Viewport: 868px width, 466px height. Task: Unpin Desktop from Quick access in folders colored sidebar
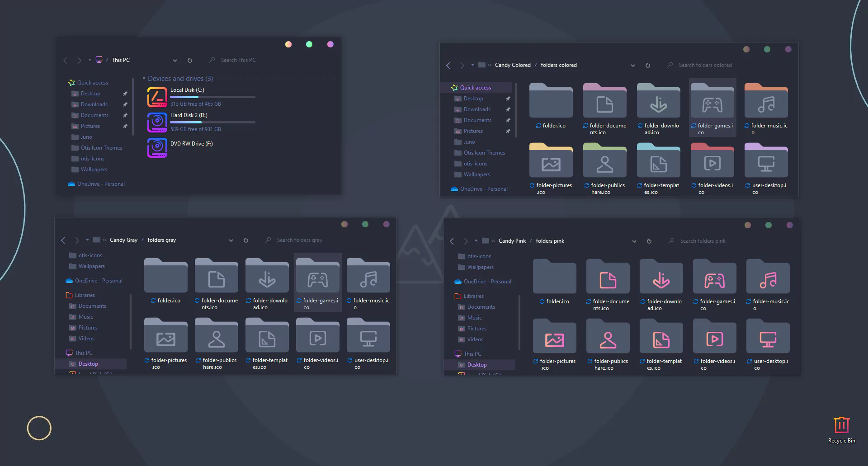(x=508, y=98)
